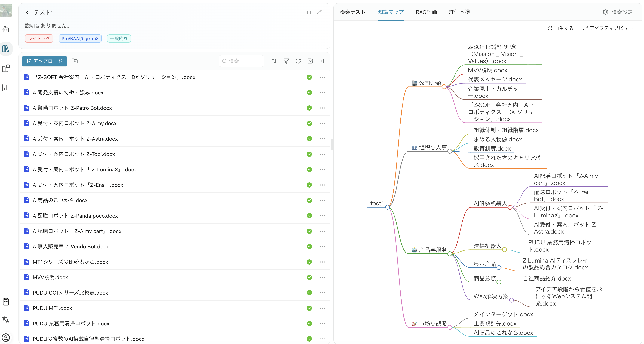Click the Pro/BAAI/bge-m3 tag
The height and width of the screenshot is (344, 644).
click(x=80, y=38)
